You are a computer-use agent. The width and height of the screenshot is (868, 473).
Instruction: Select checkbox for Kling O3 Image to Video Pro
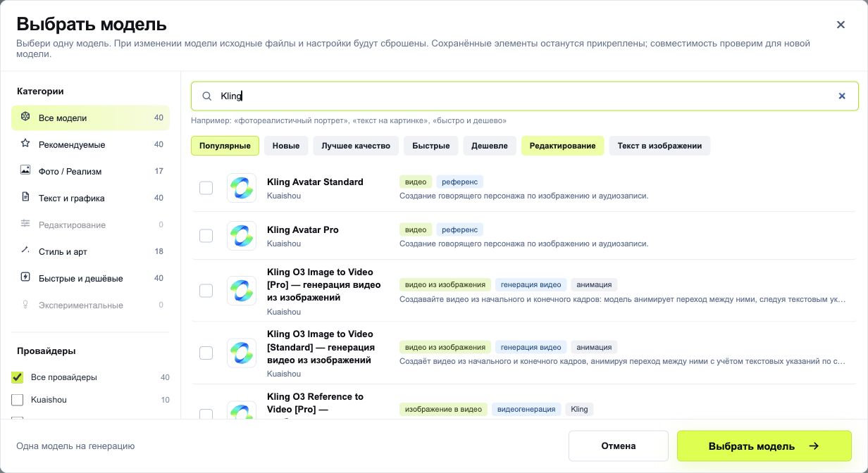coord(206,291)
